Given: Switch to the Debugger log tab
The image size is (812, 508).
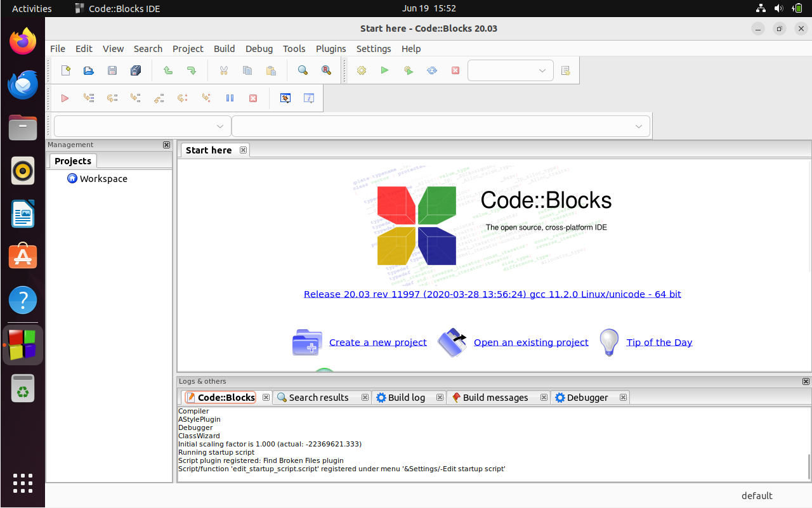Looking at the screenshot, I should point(581,398).
